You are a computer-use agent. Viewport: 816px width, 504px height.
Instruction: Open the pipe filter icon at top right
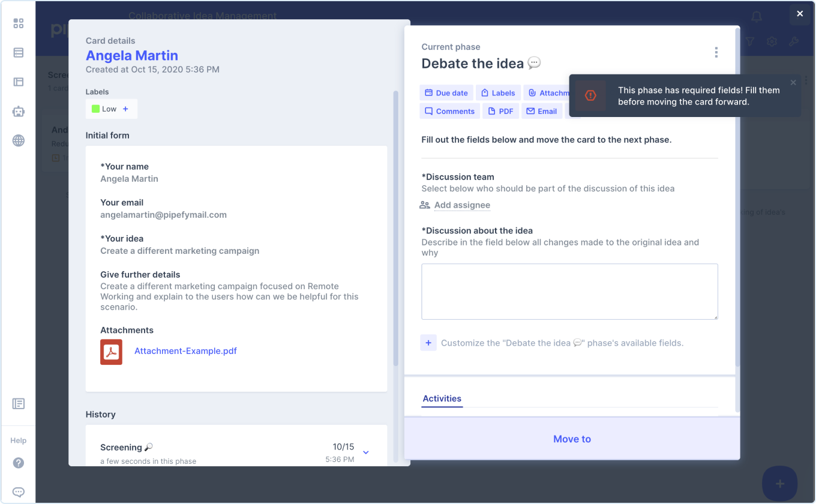pos(749,41)
